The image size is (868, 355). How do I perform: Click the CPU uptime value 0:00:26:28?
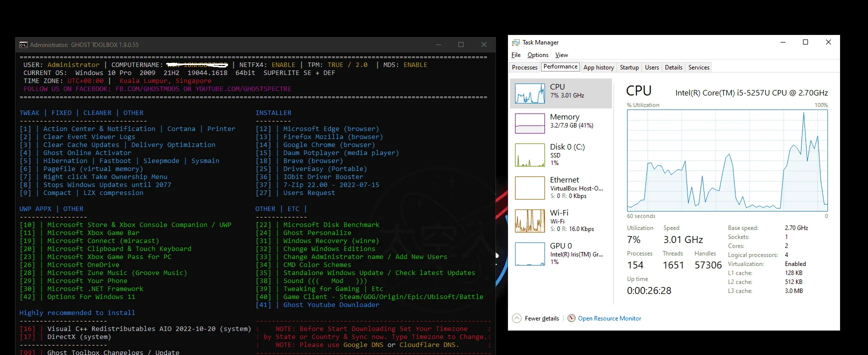(x=649, y=290)
